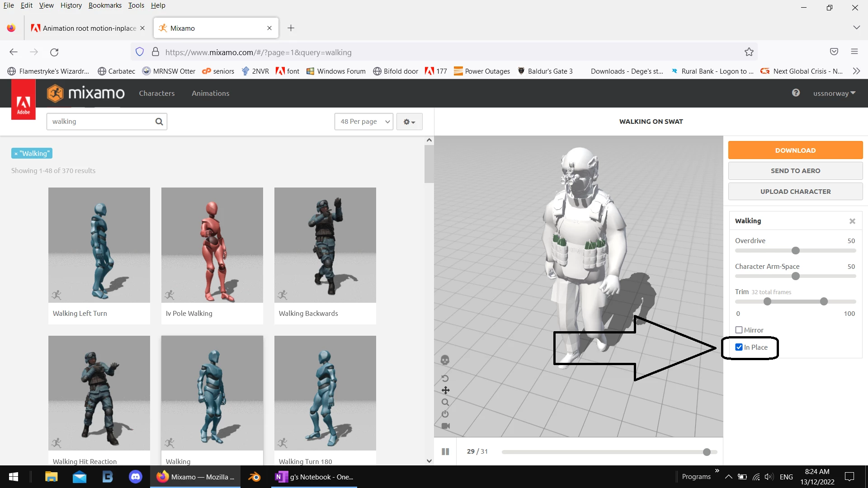This screenshot has width=868, height=488.
Task: Click the UPLOAD CHARACTER button
Action: click(795, 192)
